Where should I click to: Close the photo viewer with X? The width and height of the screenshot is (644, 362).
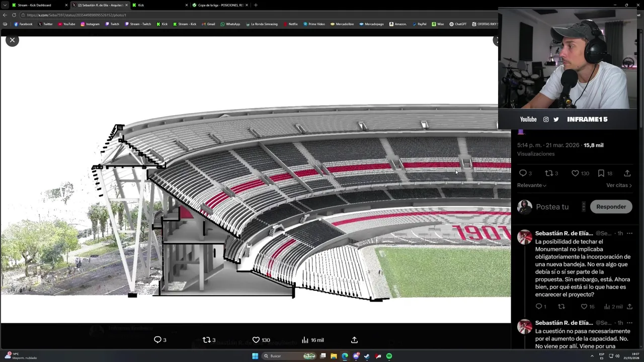click(x=12, y=40)
